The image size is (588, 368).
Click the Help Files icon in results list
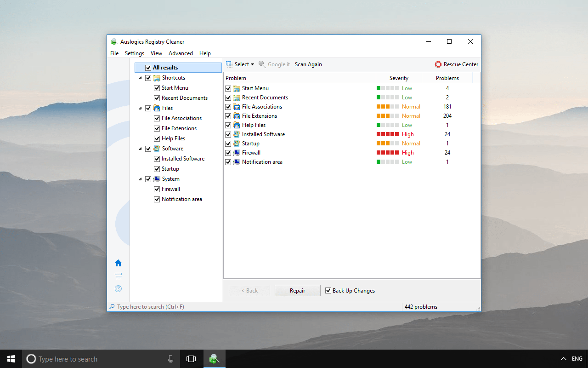click(237, 125)
